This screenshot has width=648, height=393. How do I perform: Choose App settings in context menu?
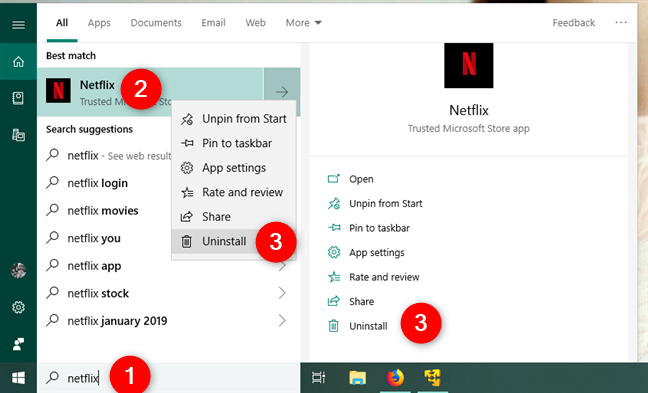click(234, 168)
